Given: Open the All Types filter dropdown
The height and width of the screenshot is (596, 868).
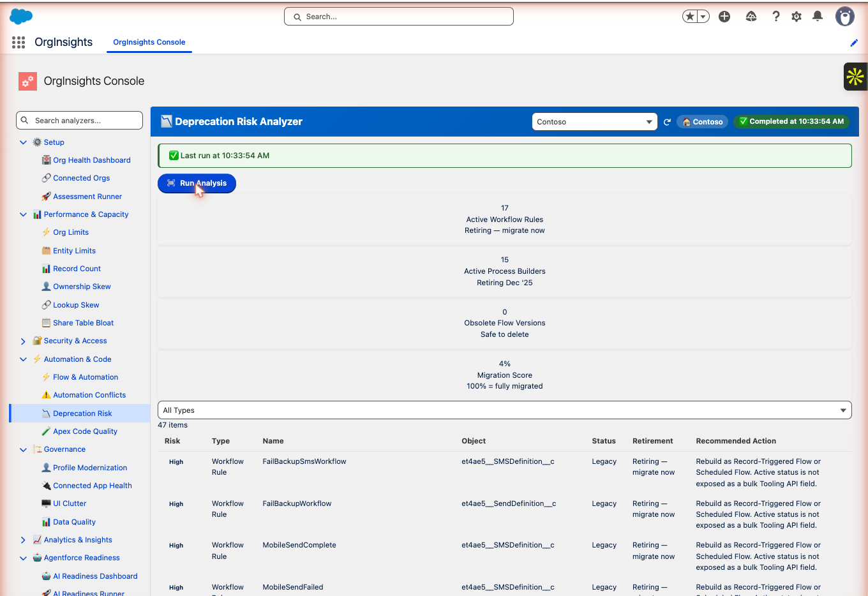Looking at the screenshot, I should click(x=505, y=410).
